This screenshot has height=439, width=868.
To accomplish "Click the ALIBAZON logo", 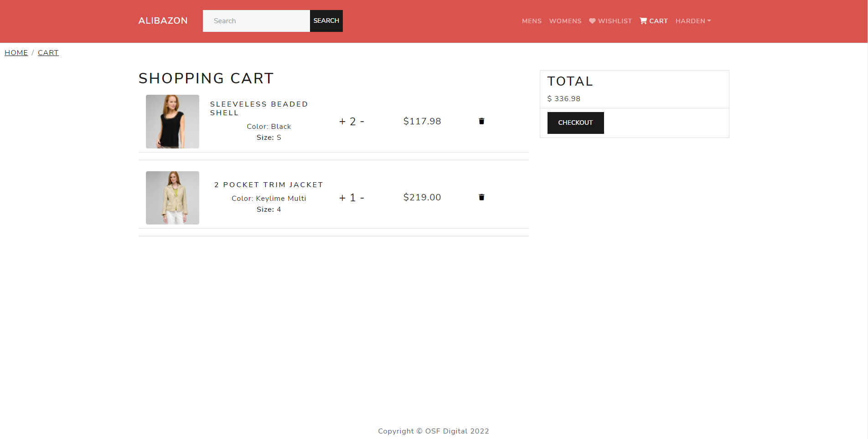I will (x=163, y=20).
